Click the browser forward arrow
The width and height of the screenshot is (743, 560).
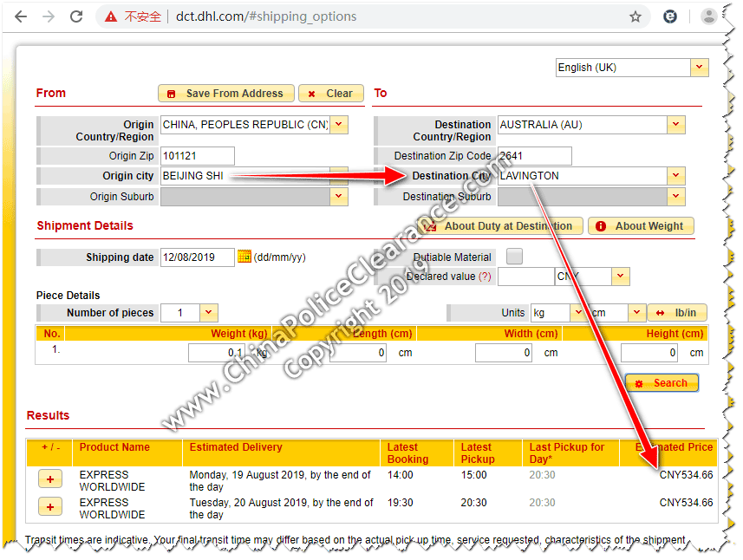[49, 17]
